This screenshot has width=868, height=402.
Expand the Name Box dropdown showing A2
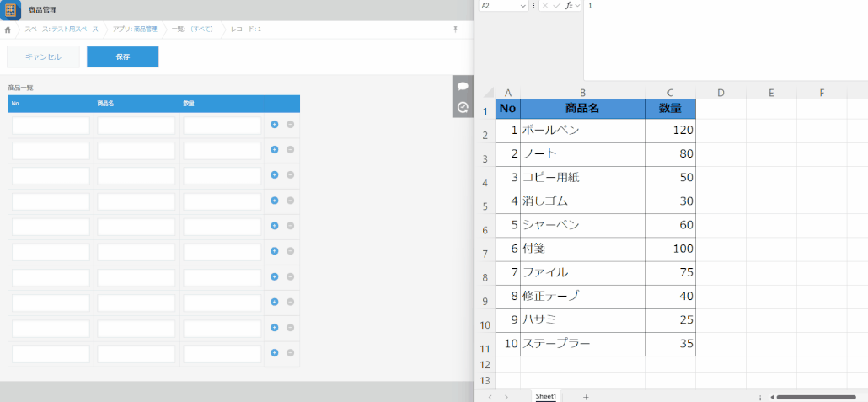[x=523, y=6]
